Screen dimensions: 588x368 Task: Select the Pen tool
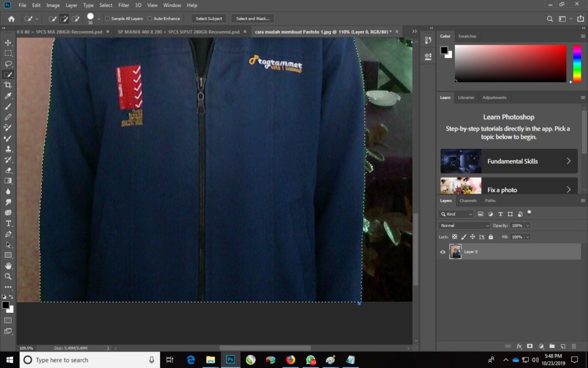(x=8, y=234)
